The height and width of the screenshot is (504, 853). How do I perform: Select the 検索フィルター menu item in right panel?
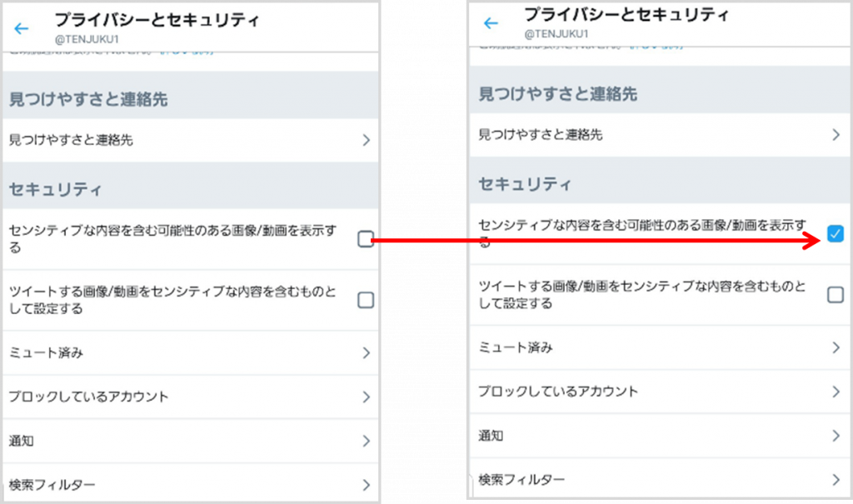[x=522, y=480]
